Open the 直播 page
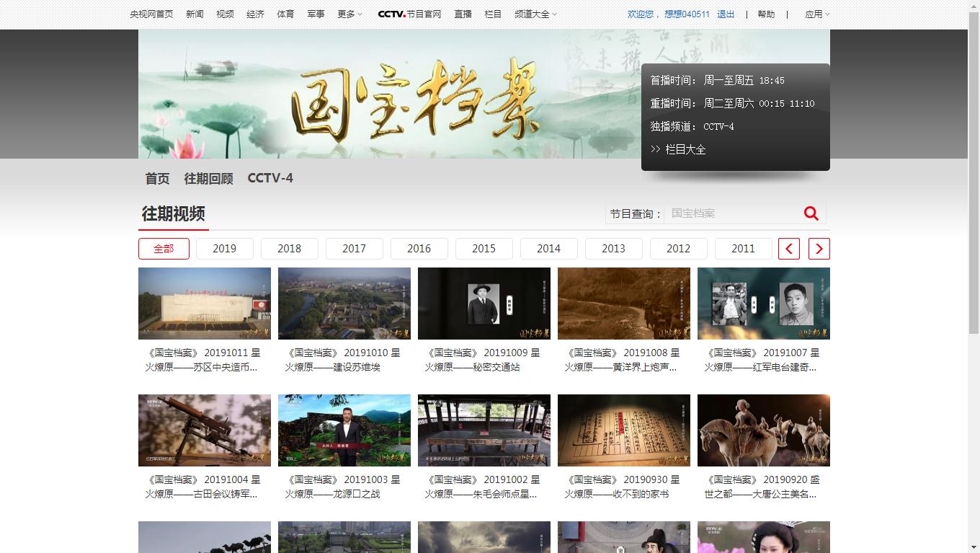Viewport: 980px width, 553px height. (x=463, y=14)
